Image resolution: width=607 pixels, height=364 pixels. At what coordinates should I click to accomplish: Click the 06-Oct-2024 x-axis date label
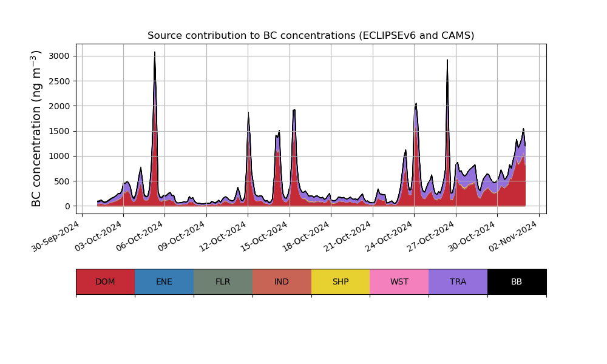pos(139,237)
